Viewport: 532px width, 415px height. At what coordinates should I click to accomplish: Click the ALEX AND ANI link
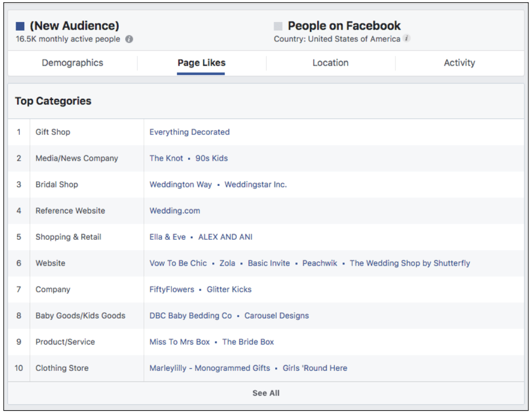click(225, 237)
